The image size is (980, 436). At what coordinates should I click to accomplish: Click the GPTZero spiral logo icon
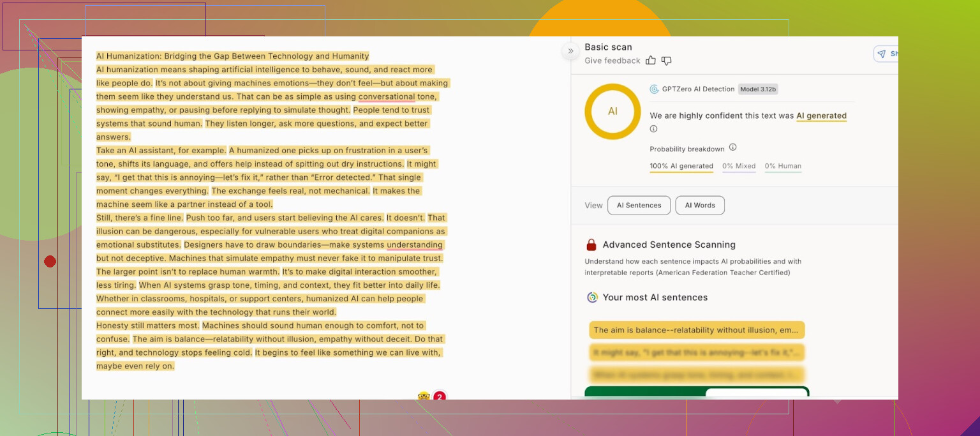[x=654, y=89]
